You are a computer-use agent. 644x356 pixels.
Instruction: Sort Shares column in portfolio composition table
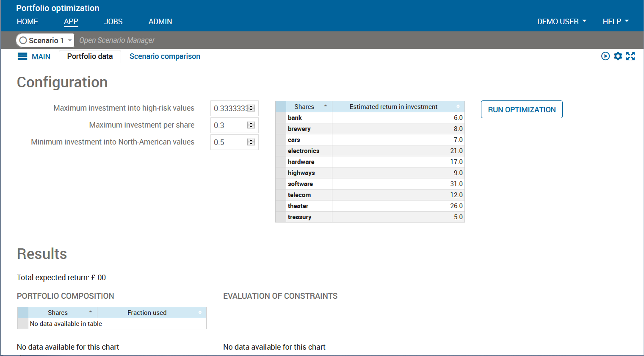tap(90, 312)
